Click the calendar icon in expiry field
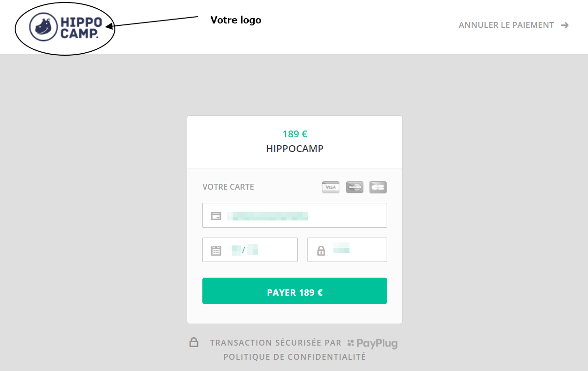The image size is (588, 371). [216, 250]
